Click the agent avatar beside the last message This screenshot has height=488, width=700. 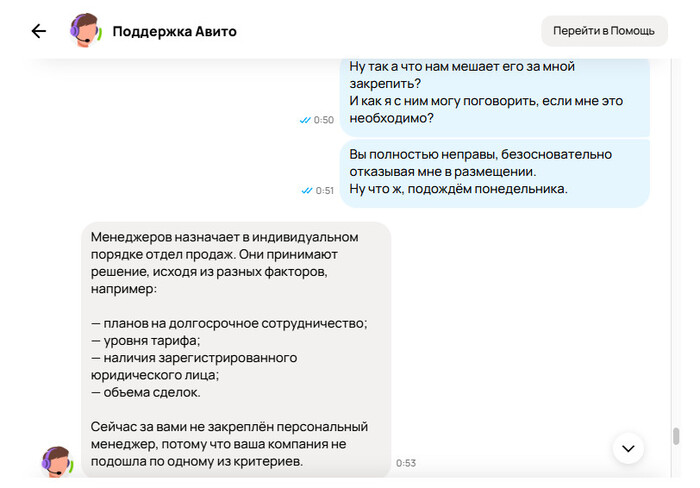point(57,462)
